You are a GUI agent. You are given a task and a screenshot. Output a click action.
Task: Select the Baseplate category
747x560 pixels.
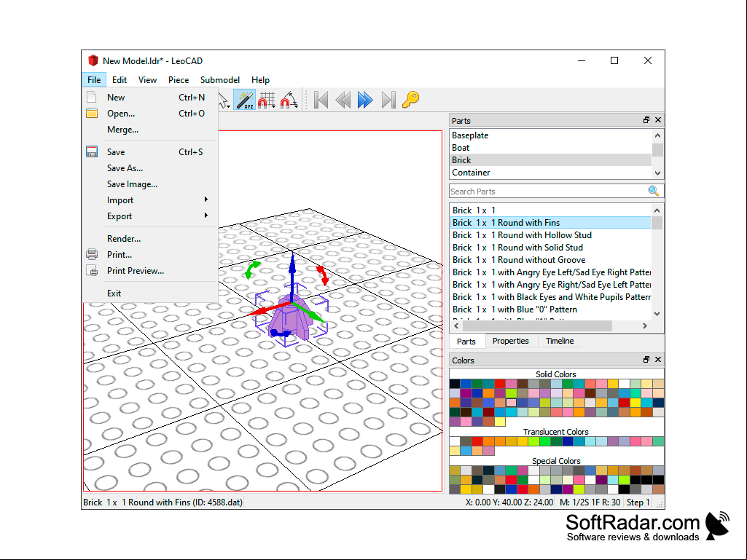(551, 135)
